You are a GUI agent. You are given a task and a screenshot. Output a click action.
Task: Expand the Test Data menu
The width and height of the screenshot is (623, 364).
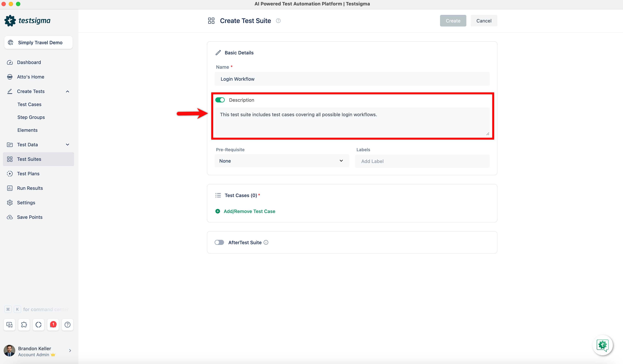click(x=67, y=145)
